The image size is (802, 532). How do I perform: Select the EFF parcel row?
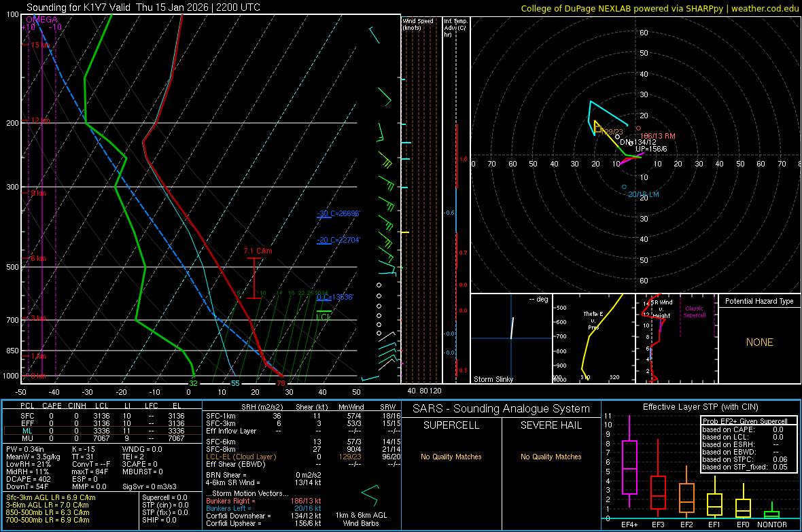pyautogui.click(x=103, y=423)
